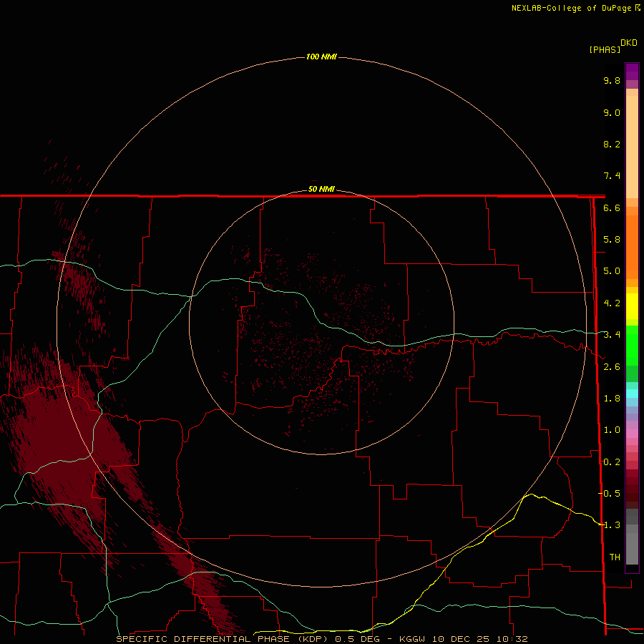The height and width of the screenshot is (644, 644).
Task: Select the DKD units label
Action: click(629, 43)
